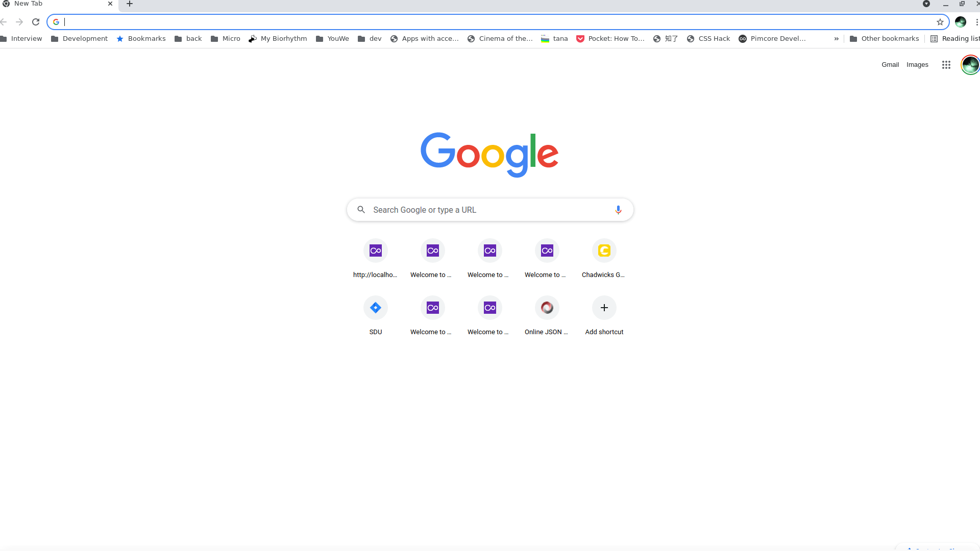Click the Google search input field

pyautogui.click(x=489, y=210)
